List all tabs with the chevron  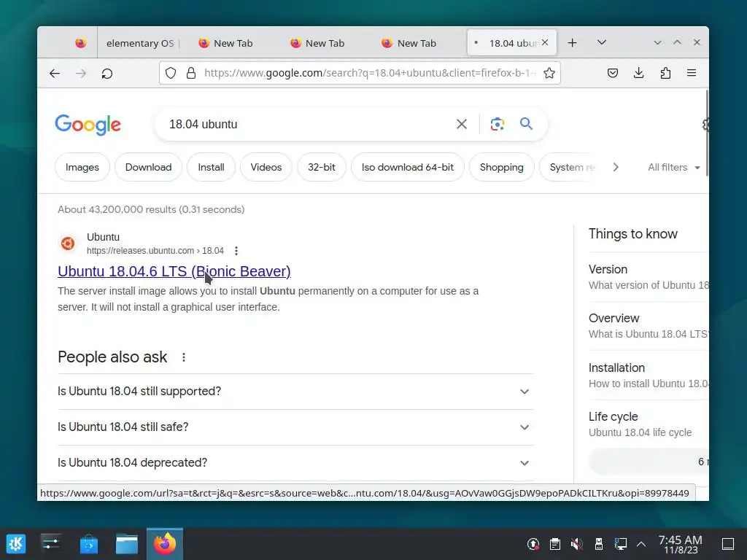coord(602,43)
